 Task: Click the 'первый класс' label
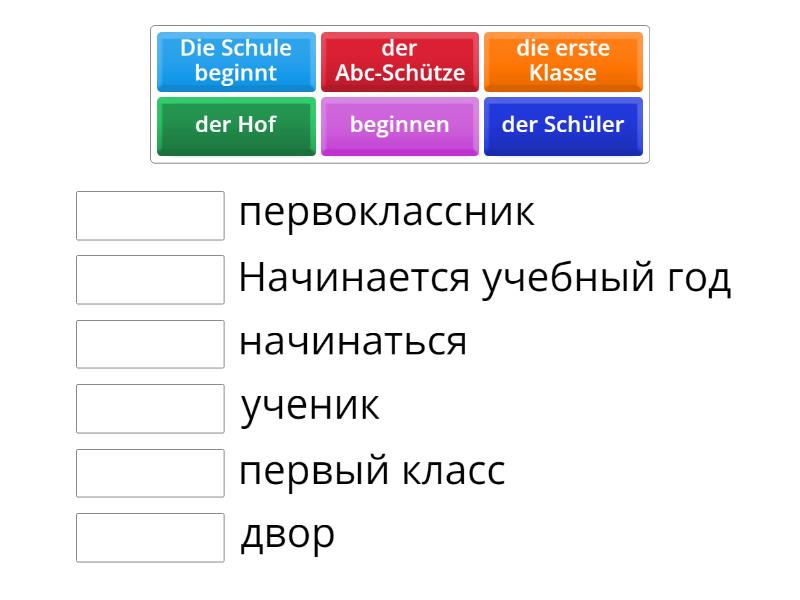pos(372,471)
